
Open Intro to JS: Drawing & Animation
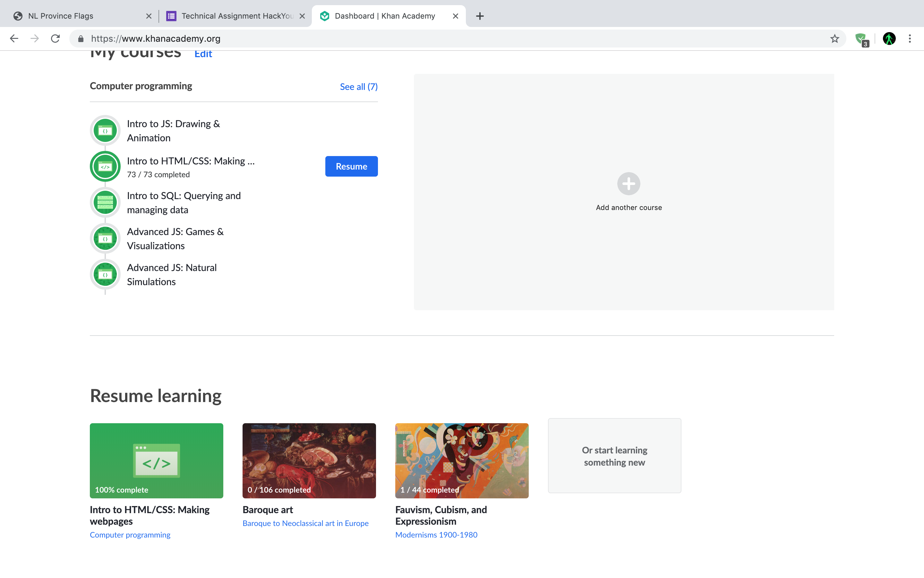[x=173, y=131]
